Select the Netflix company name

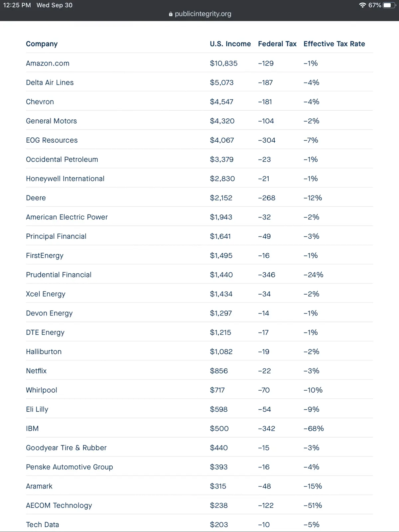[x=36, y=371]
